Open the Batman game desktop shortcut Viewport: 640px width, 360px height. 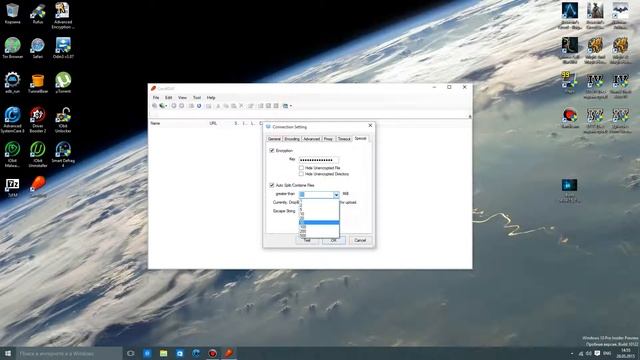[620, 16]
